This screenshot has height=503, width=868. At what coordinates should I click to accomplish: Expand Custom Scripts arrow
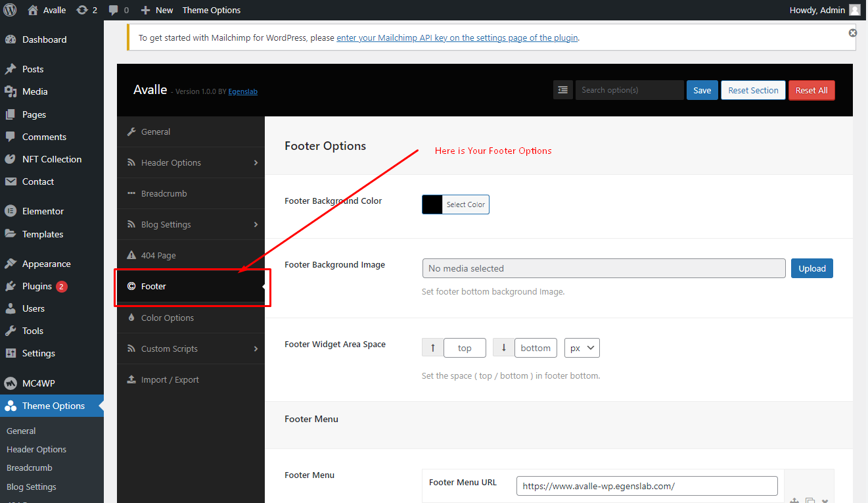256,348
